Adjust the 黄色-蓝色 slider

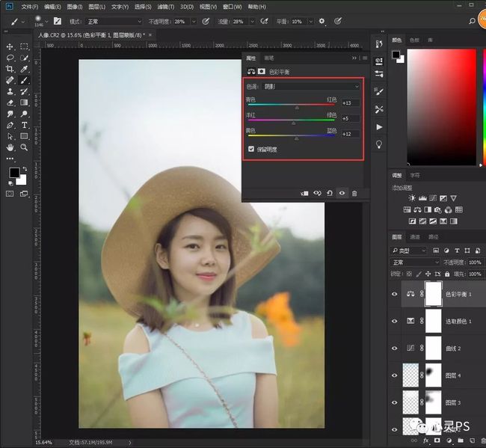coord(296,138)
